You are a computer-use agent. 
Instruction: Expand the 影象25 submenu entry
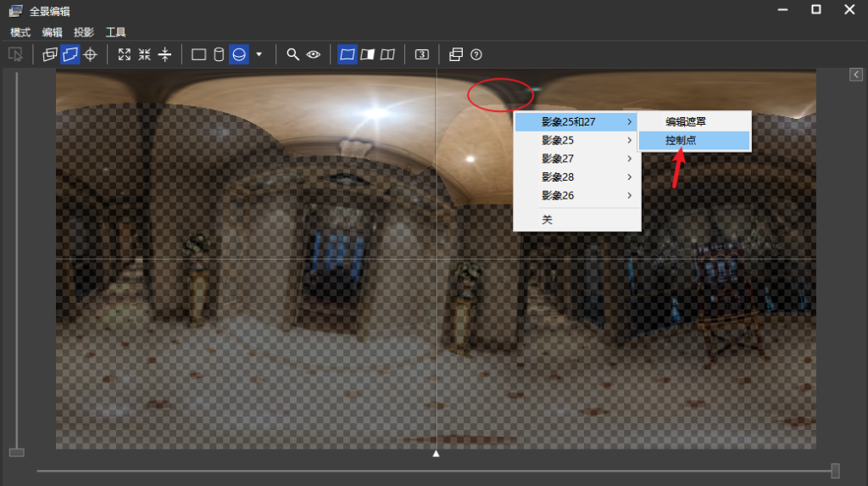pyautogui.click(x=576, y=140)
